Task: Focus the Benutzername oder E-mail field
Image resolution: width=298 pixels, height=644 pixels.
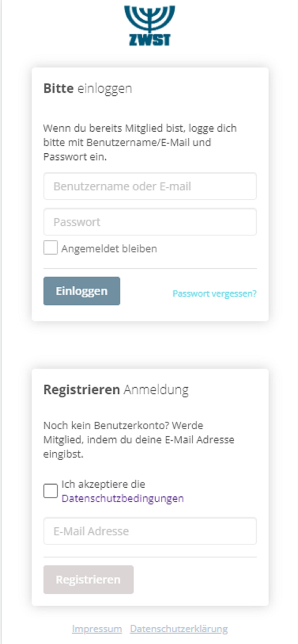Action: coord(150,186)
